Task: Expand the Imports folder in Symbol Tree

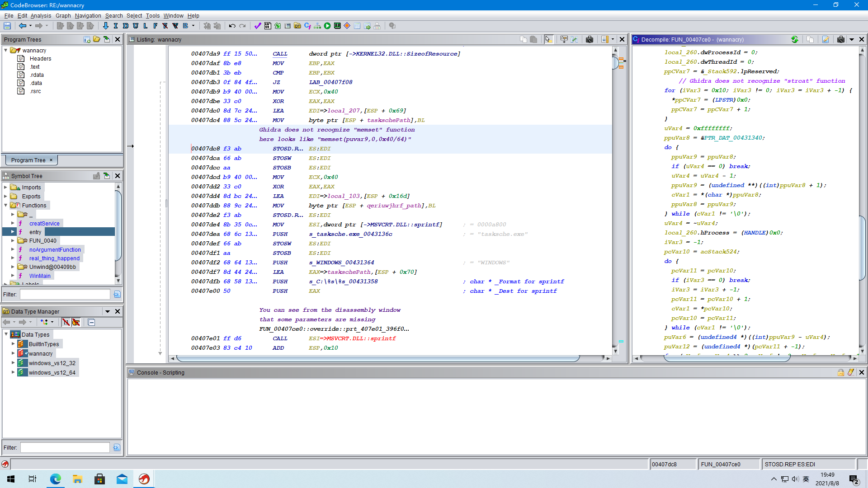Action: coord(5,187)
